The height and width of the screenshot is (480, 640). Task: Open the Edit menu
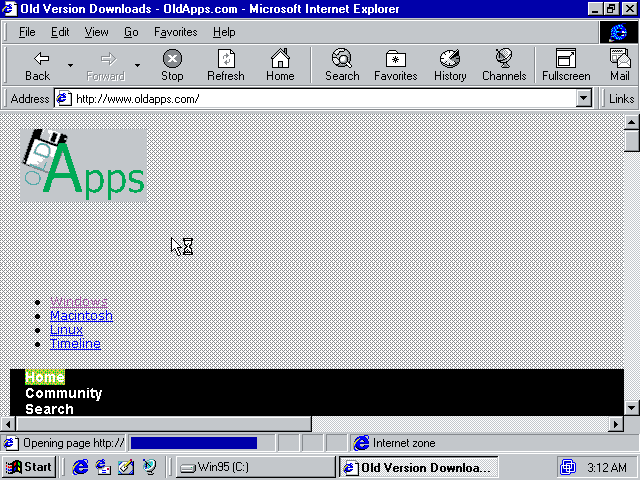tap(60, 32)
